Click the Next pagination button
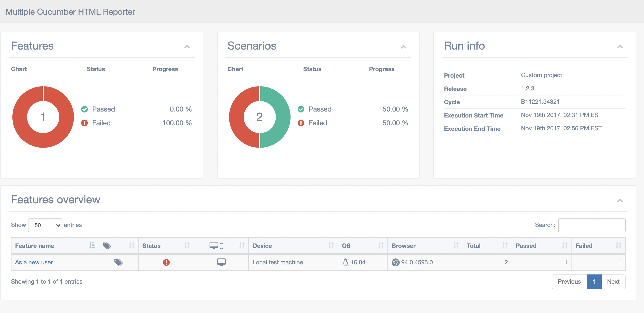Screen dimensions: 644x313 pos(613,282)
